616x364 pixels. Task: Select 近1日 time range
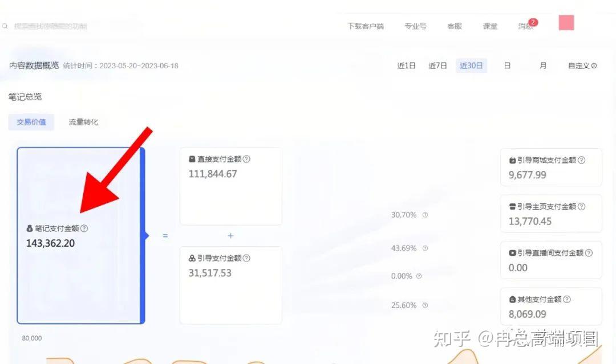(406, 66)
